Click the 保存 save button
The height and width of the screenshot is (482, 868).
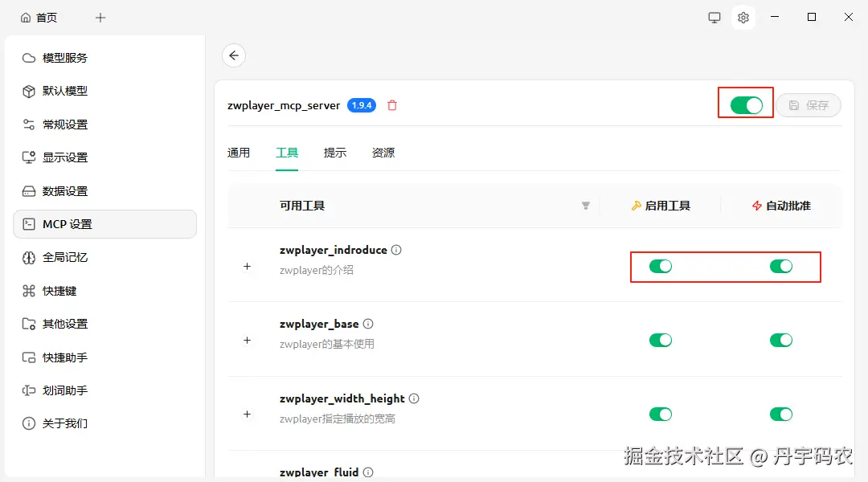pos(809,105)
